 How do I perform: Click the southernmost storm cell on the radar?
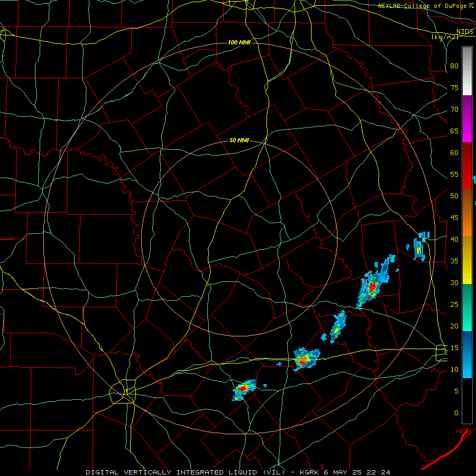pyautogui.click(x=243, y=389)
